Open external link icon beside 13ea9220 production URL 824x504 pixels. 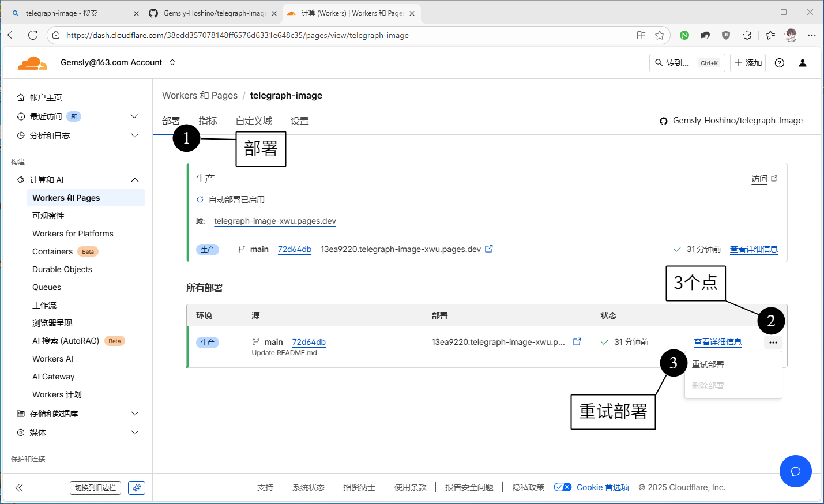(x=489, y=249)
